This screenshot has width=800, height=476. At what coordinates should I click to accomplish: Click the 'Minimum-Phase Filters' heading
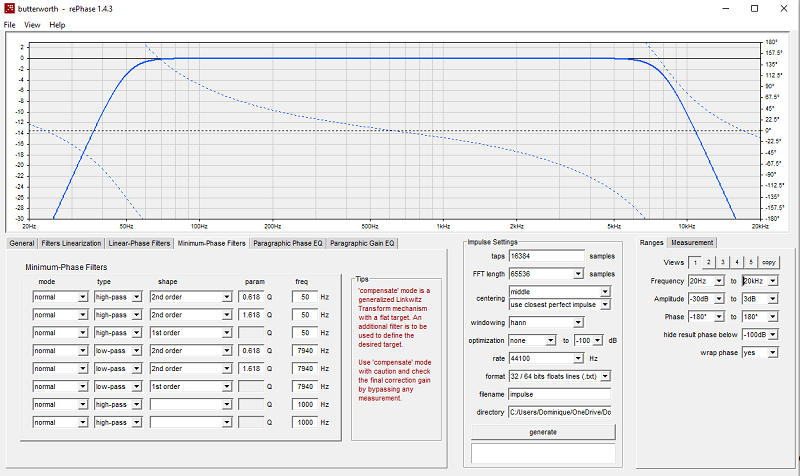(66, 267)
